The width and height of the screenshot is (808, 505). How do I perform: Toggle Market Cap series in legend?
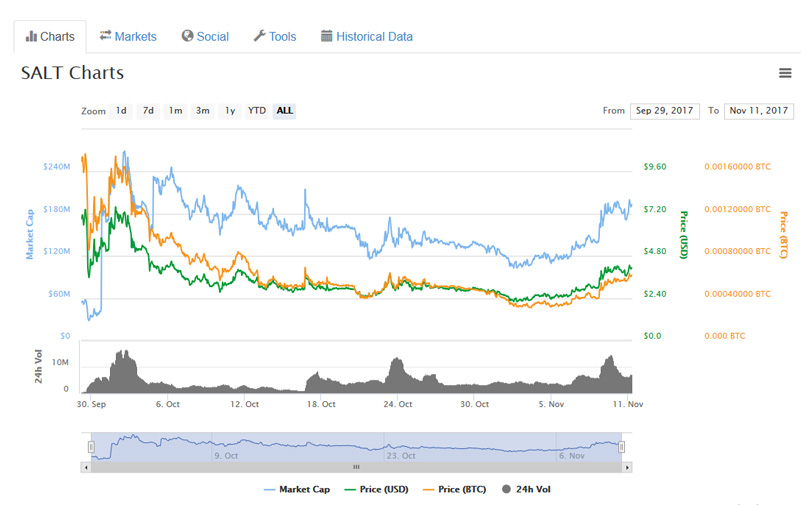[x=297, y=490]
